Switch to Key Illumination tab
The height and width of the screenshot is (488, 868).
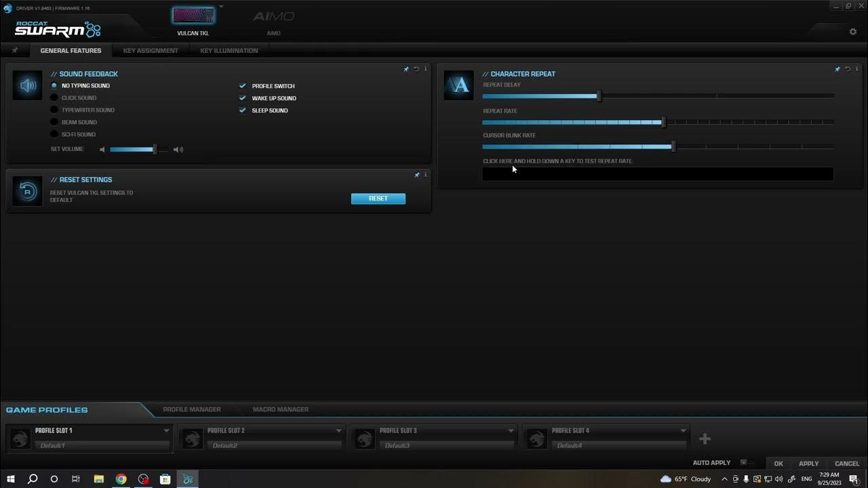229,51
